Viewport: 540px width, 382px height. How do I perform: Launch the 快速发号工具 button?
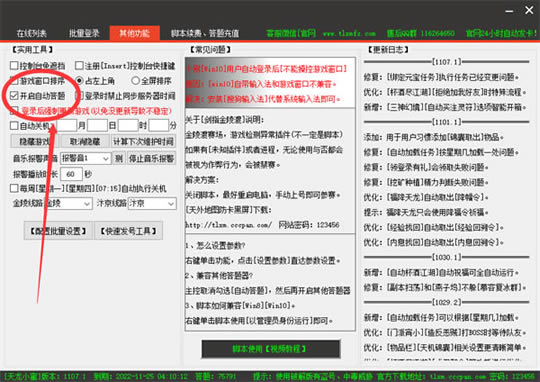128,231
